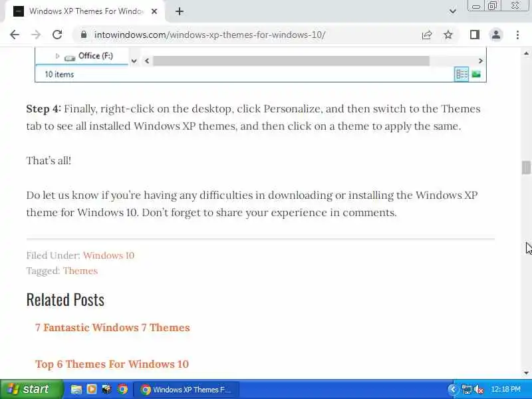Open the tab search dropdown arrow
This screenshot has height=399, width=532.
click(x=453, y=11)
